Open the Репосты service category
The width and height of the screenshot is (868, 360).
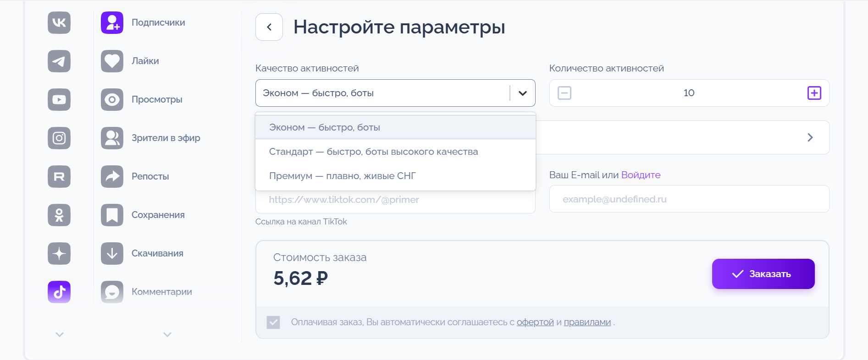coord(150,176)
